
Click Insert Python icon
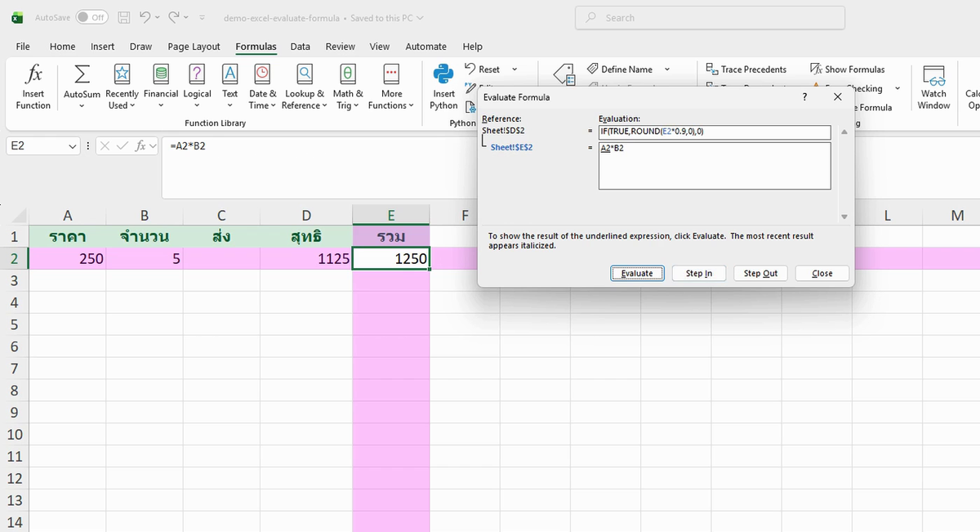click(443, 74)
